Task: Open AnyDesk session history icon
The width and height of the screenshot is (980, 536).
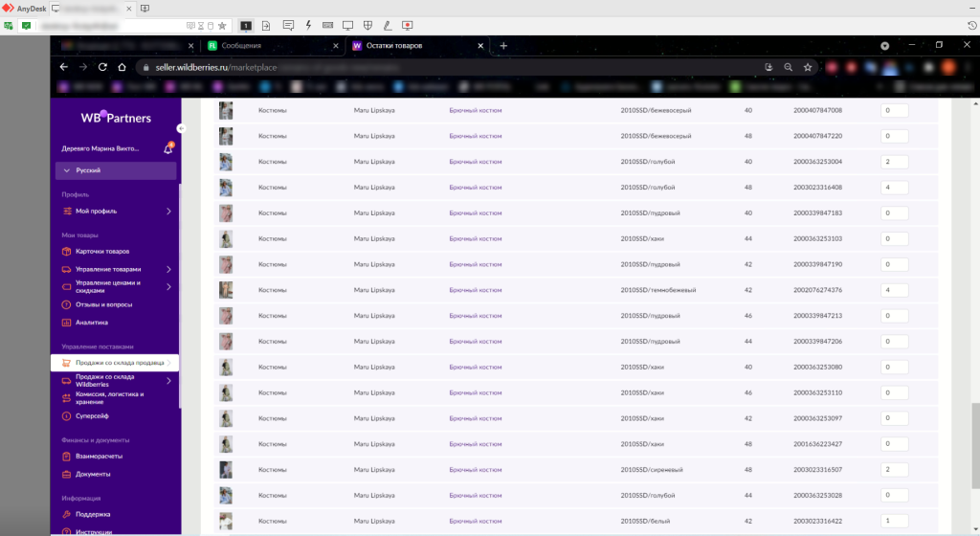Action: [971, 25]
